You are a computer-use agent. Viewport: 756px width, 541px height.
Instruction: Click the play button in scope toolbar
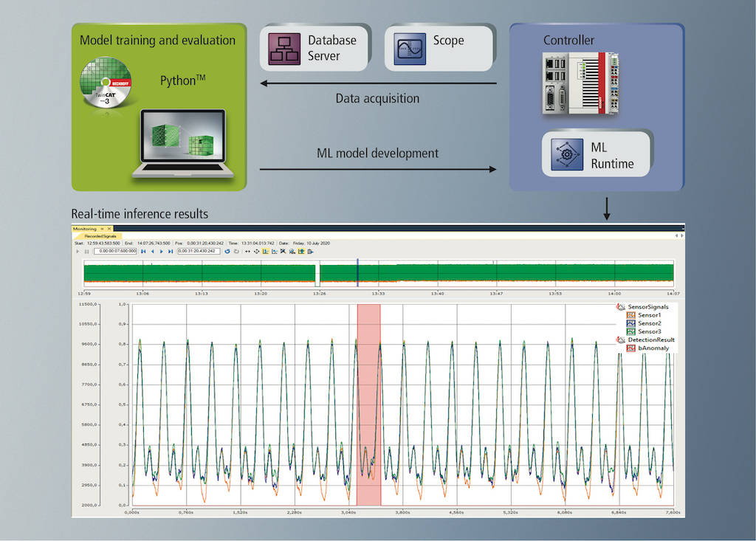point(78,251)
